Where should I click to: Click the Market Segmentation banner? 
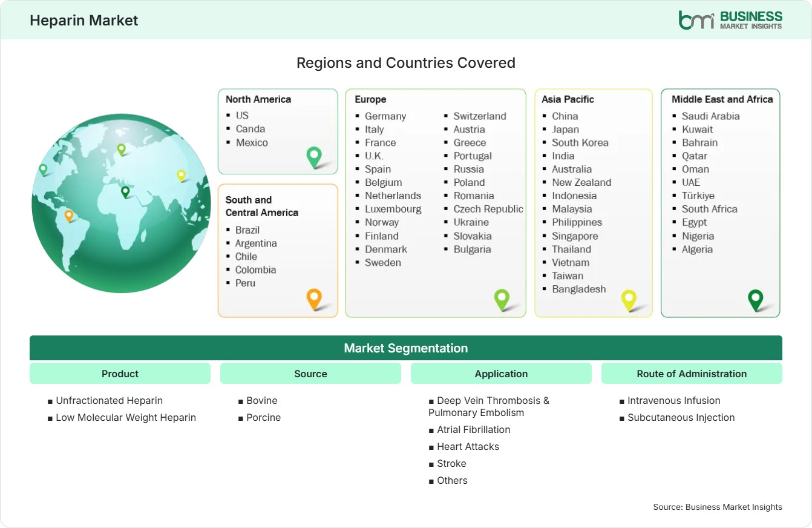tap(406, 348)
